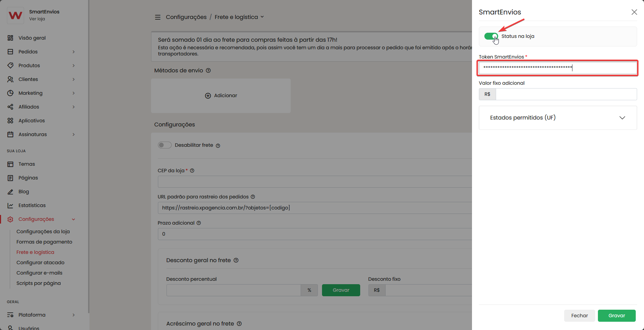
Task: Expand Produtos submenu chevron
Action: 74,65
